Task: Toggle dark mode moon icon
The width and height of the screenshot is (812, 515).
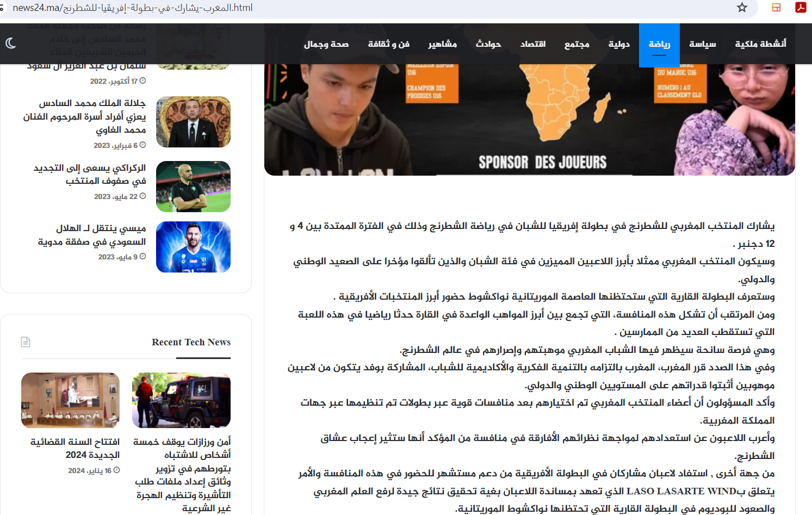Action: click(10, 43)
